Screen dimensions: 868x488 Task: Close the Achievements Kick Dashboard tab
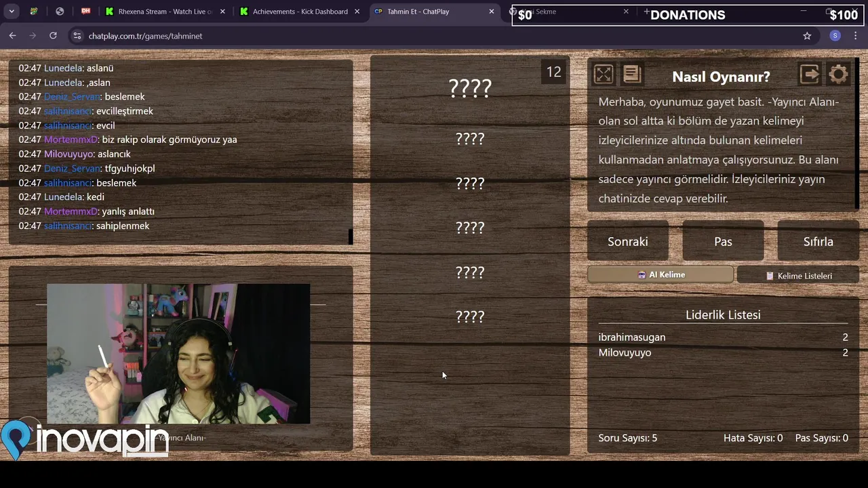click(x=357, y=12)
